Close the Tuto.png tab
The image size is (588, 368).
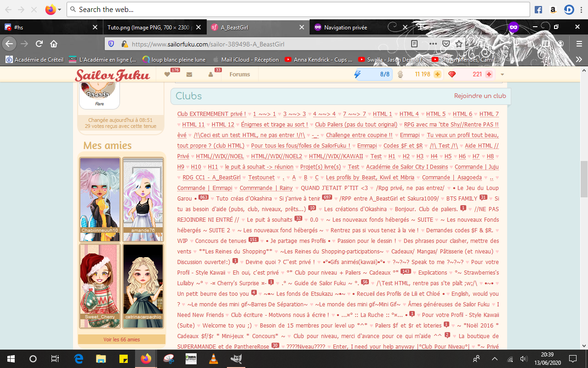[199, 27]
